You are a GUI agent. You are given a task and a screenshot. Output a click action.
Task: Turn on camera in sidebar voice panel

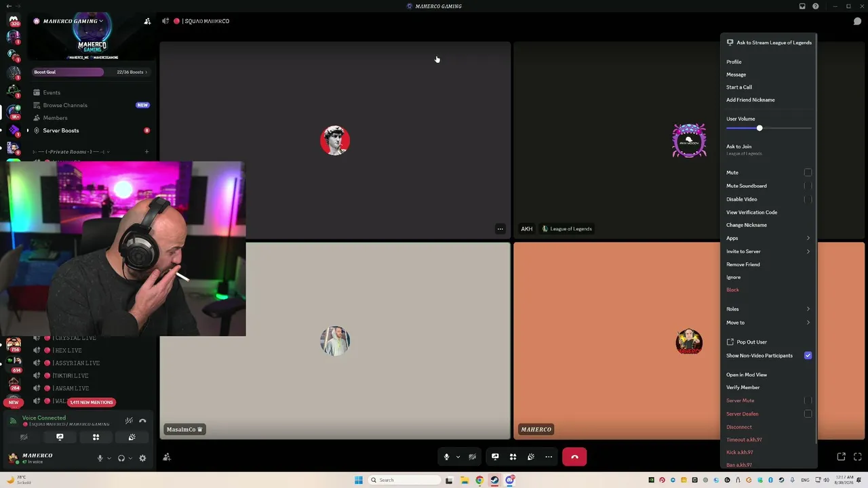tap(24, 437)
